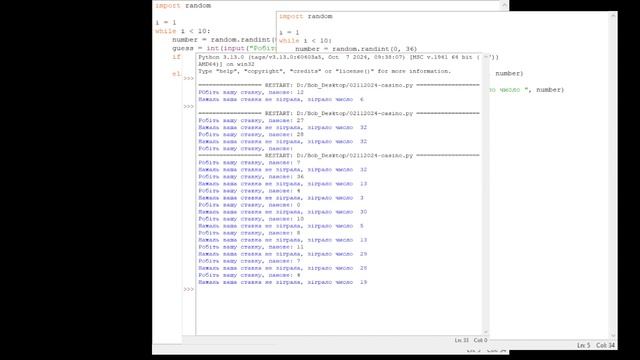Click the shell input line with bet 27
The width and height of the screenshot is (640, 360).
pos(251,120)
